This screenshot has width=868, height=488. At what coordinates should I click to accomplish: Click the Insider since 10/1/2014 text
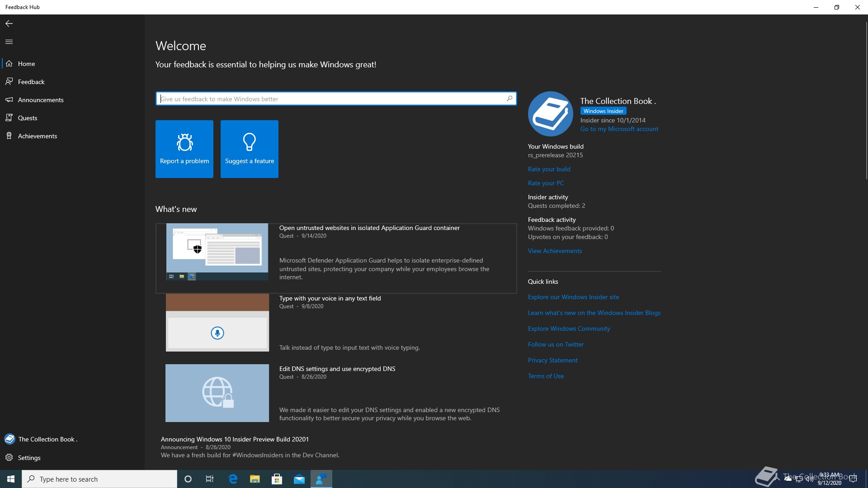pyautogui.click(x=613, y=120)
